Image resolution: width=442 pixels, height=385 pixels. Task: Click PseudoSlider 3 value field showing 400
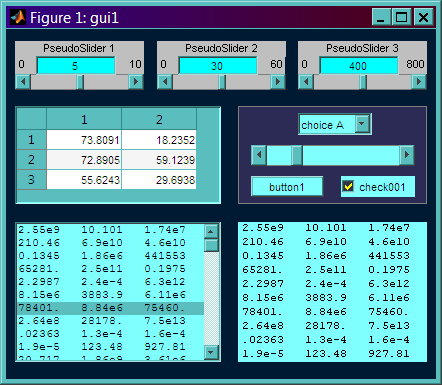click(359, 65)
